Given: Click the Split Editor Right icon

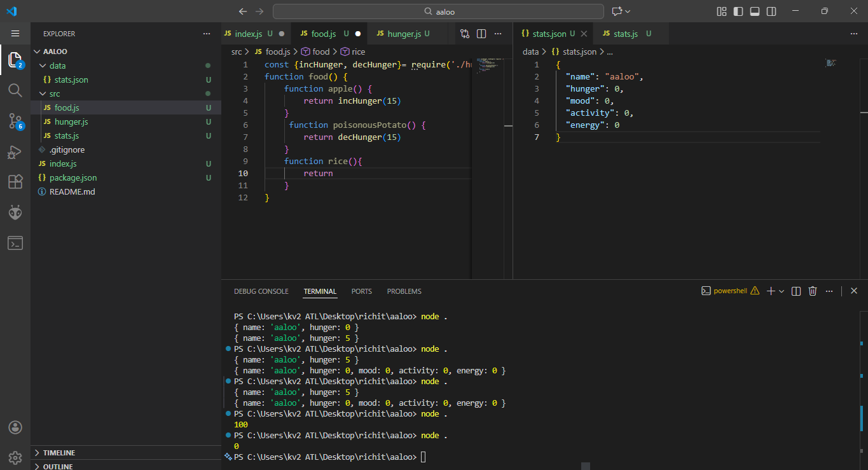Looking at the screenshot, I should coord(481,34).
